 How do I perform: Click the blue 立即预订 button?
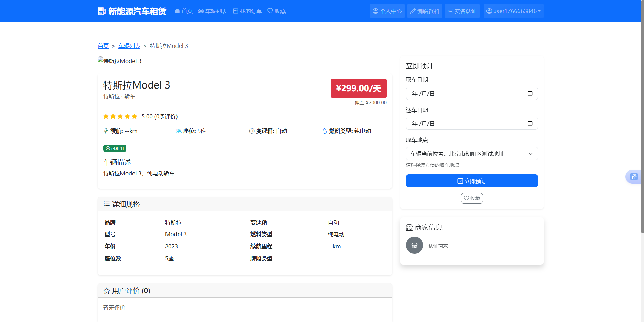(472, 181)
